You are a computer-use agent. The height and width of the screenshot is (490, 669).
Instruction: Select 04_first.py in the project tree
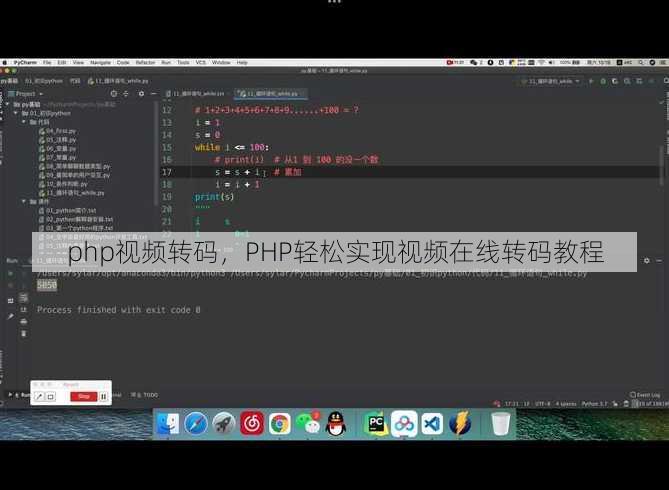coord(58,131)
